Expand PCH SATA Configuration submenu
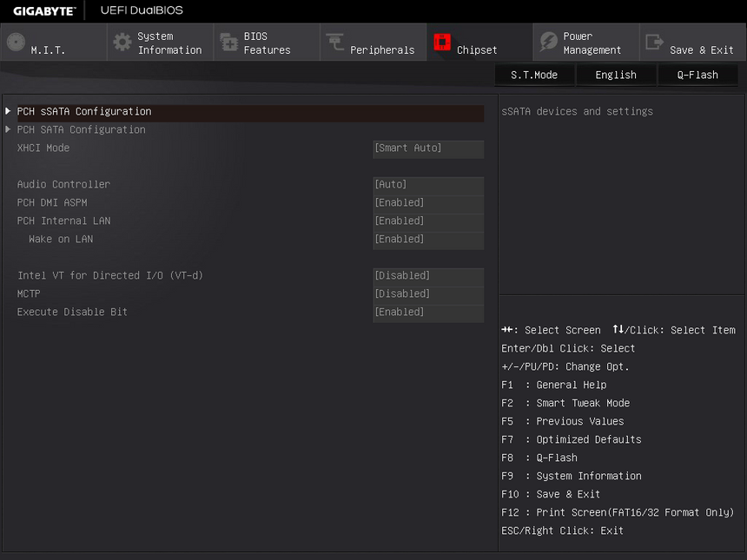Image resolution: width=747 pixels, height=560 pixels. tap(82, 130)
